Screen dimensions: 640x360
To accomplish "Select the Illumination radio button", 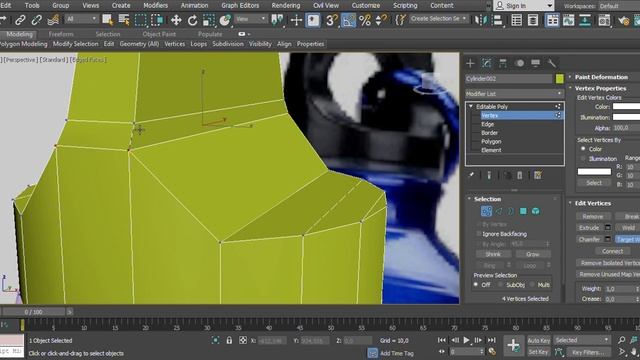I will pyautogui.click(x=583, y=158).
